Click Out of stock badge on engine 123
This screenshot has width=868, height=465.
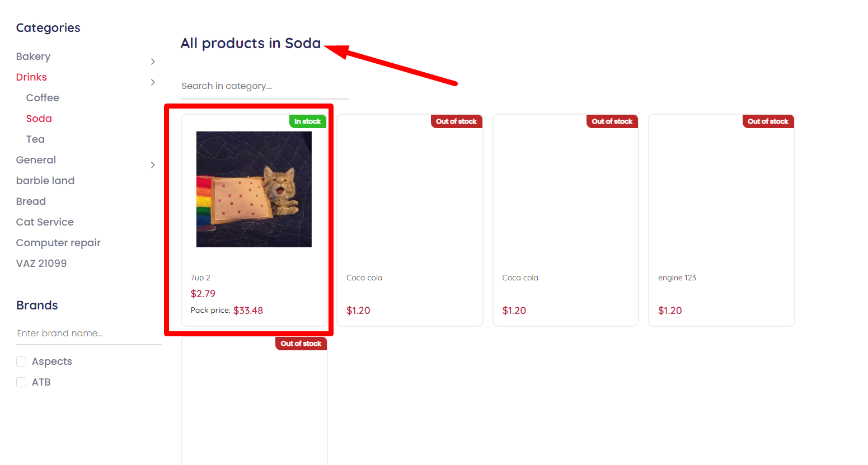tap(768, 121)
